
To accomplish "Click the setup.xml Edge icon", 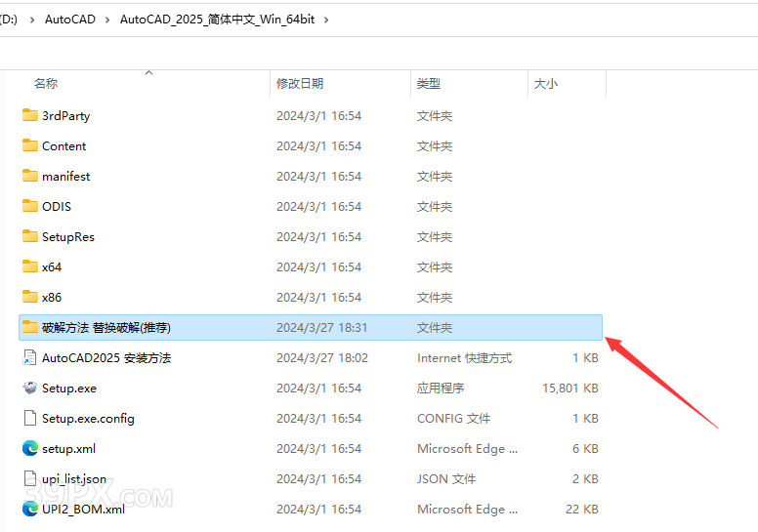I will [30, 448].
